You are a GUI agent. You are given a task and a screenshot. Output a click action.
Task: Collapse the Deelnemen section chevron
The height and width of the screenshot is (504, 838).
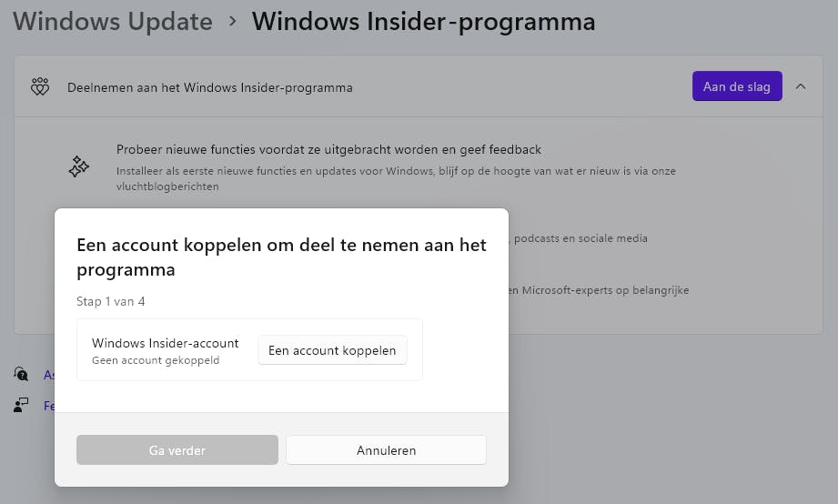click(801, 86)
